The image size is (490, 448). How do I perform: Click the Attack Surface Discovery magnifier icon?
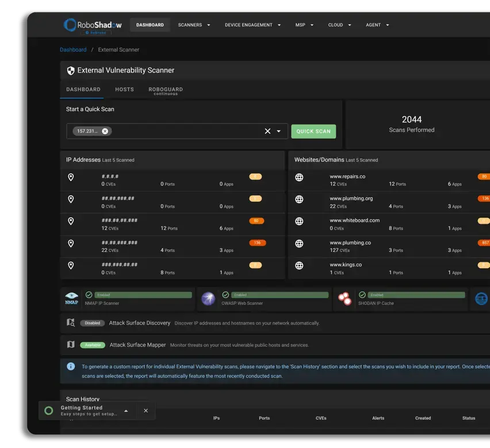[x=70, y=323]
